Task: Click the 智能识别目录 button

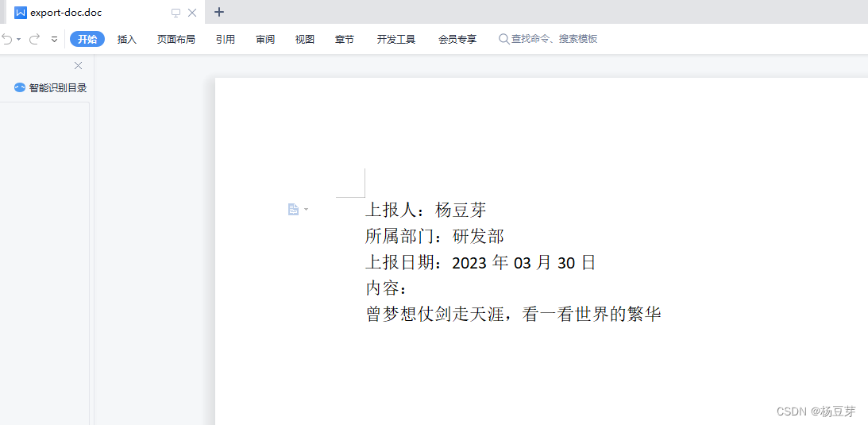Action: tap(50, 87)
